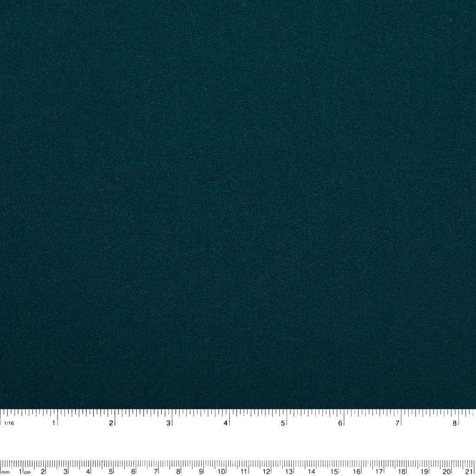
Task: Pick the number 6 on inch ruler
Action: point(340,423)
